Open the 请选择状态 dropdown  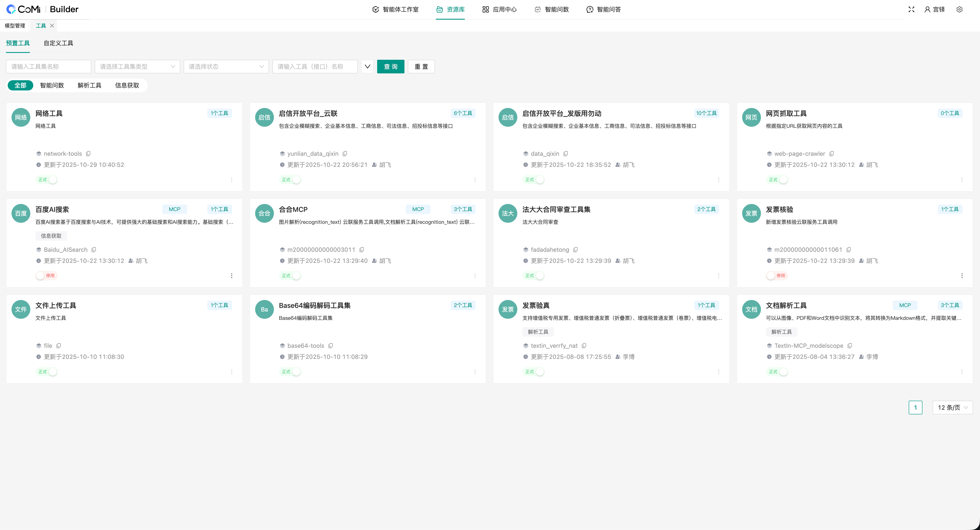(226, 67)
